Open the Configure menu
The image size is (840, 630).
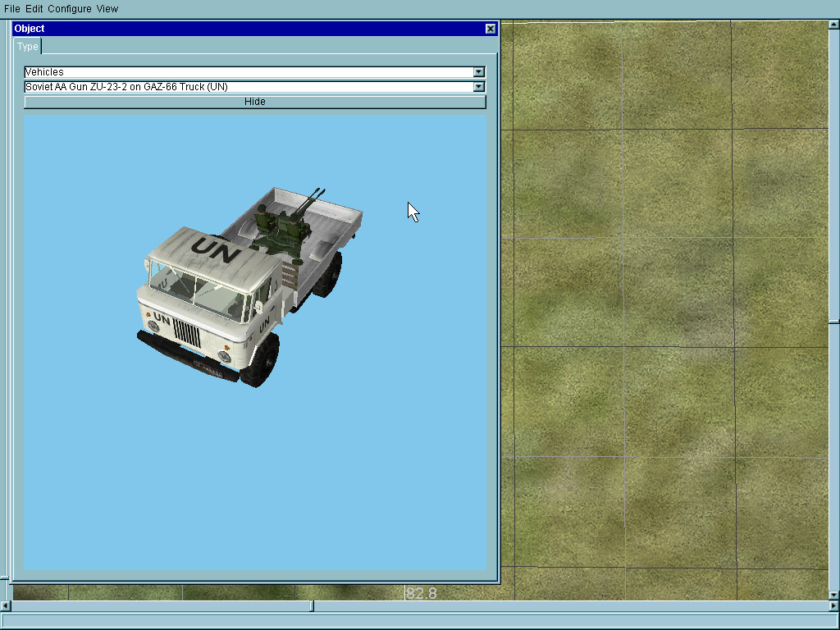point(70,8)
